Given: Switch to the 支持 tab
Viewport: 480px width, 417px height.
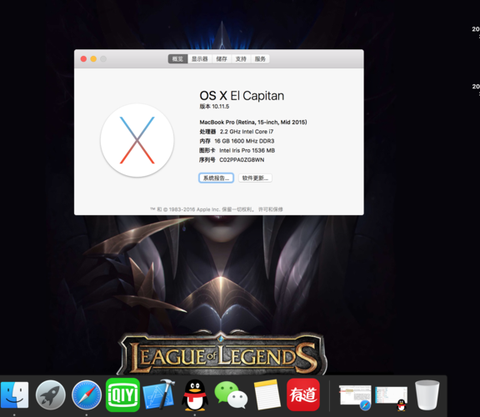Looking at the screenshot, I should (x=241, y=59).
